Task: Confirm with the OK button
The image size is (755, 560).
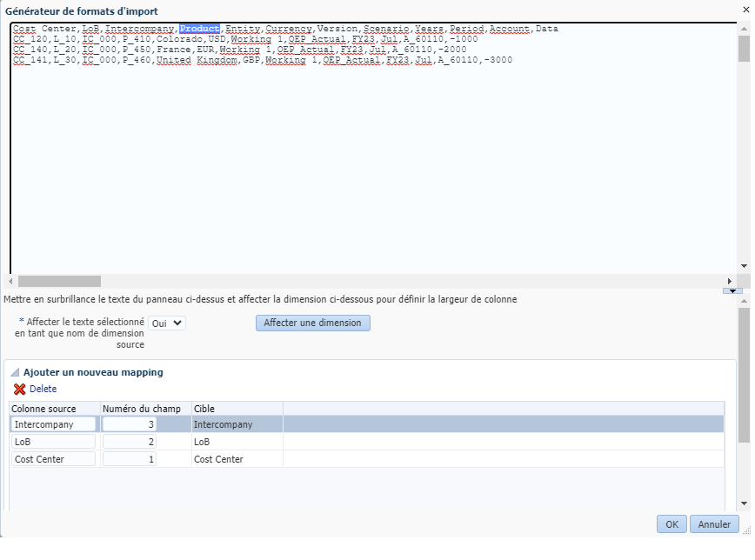Action: [x=671, y=523]
